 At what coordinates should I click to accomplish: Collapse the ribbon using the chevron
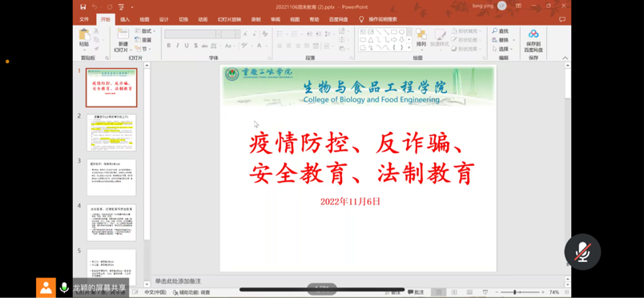click(x=566, y=58)
